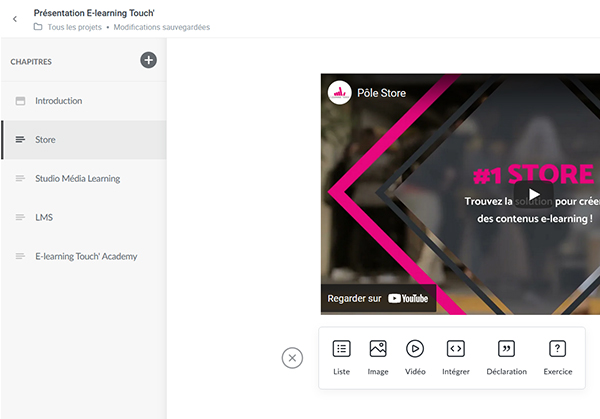Open the Introduction chapter

point(58,101)
